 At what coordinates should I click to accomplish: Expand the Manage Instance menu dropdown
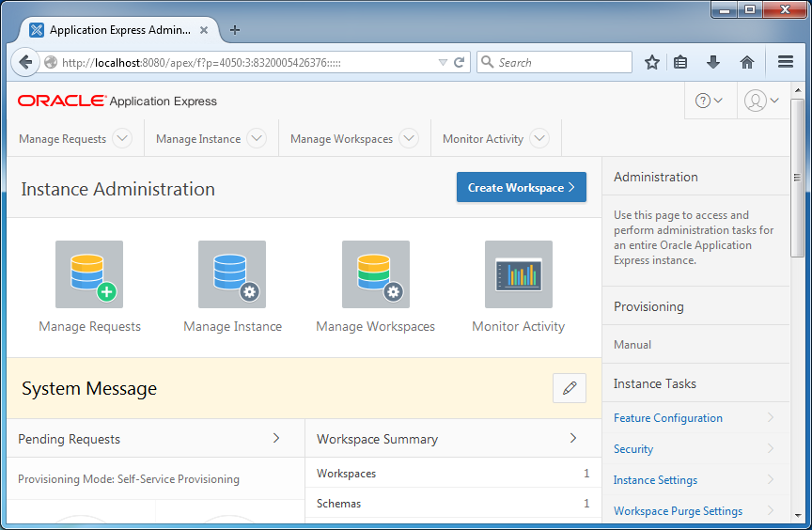[x=257, y=138]
